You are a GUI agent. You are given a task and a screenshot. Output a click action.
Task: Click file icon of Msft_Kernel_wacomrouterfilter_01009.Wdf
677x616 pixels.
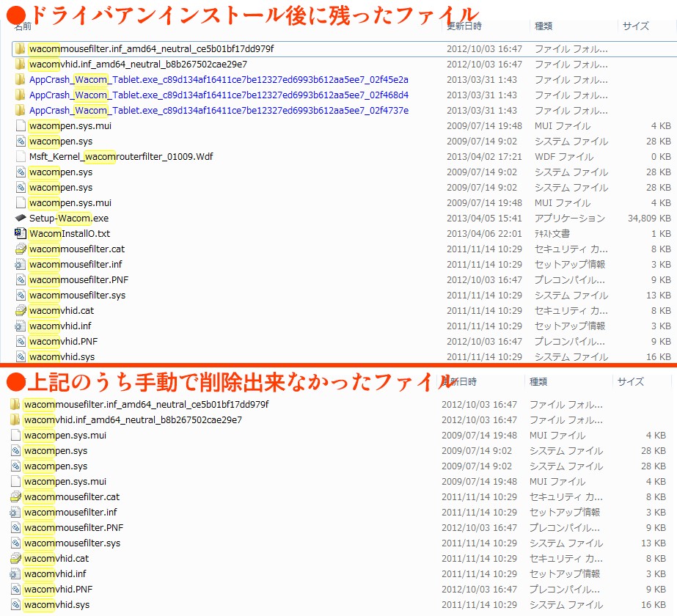click(x=21, y=157)
